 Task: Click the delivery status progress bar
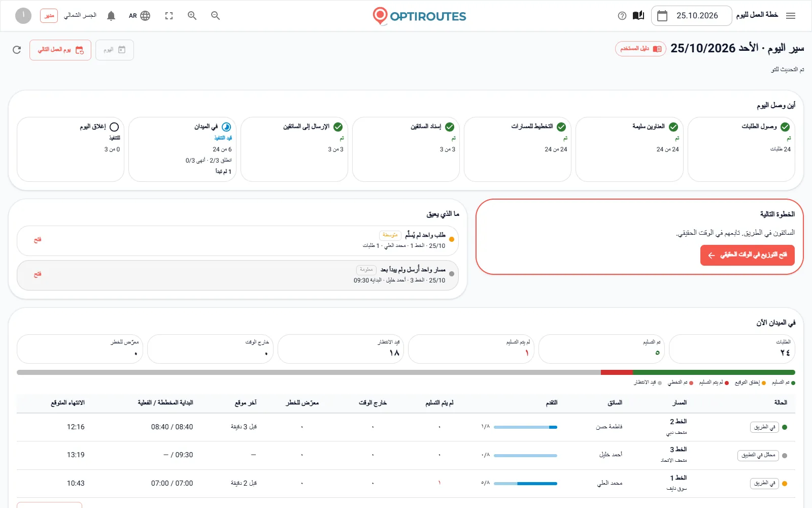(406, 372)
